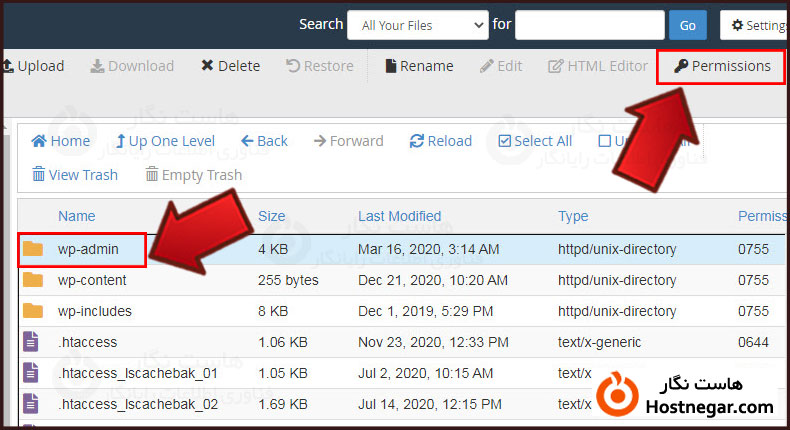The image size is (790, 430).
Task: Click the Up One Level arrow
Action: pyautogui.click(x=121, y=141)
